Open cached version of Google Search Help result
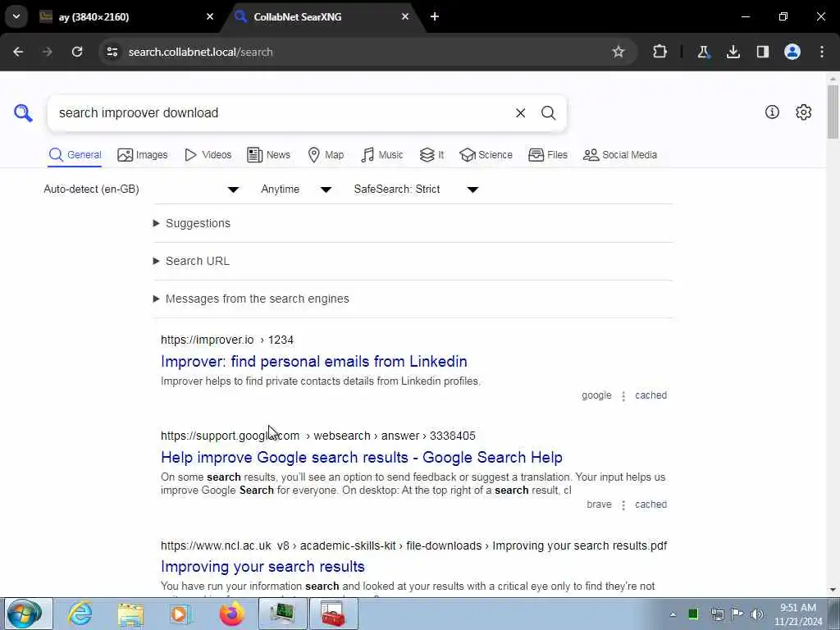 pyautogui.click(x=651, y=504)
